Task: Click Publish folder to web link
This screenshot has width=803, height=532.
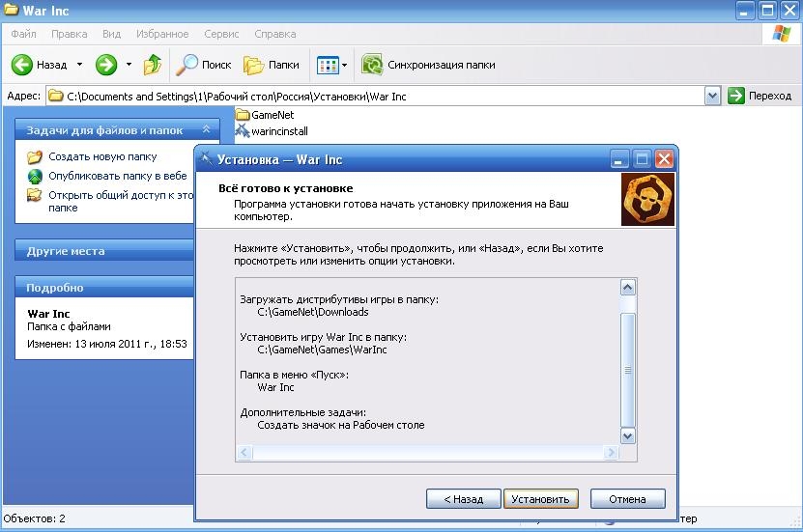Action: click(x=117, y=176)
